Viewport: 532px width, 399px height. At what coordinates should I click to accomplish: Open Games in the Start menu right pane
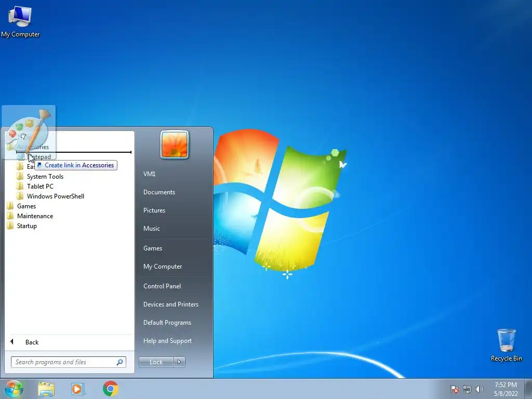point(153,248)
